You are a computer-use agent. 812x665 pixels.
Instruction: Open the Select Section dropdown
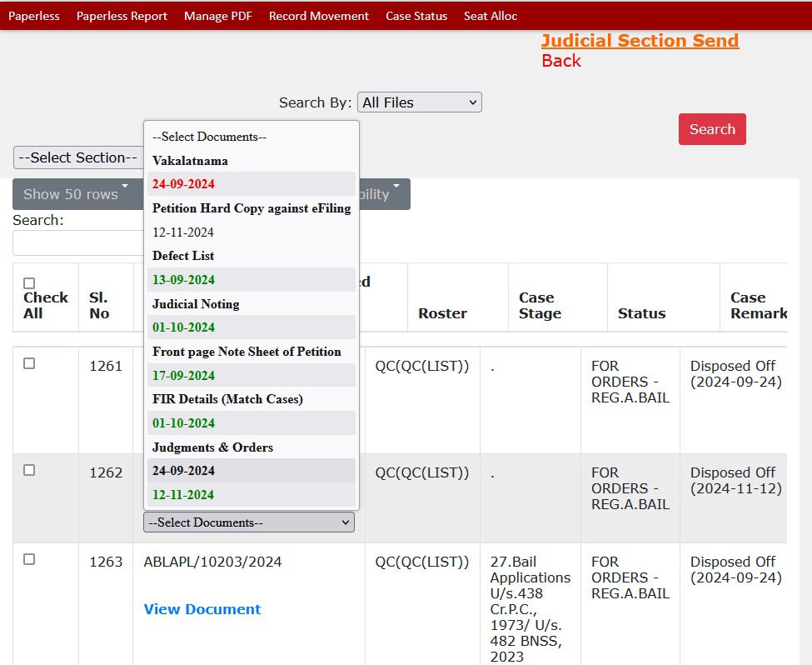coord(77,157)
